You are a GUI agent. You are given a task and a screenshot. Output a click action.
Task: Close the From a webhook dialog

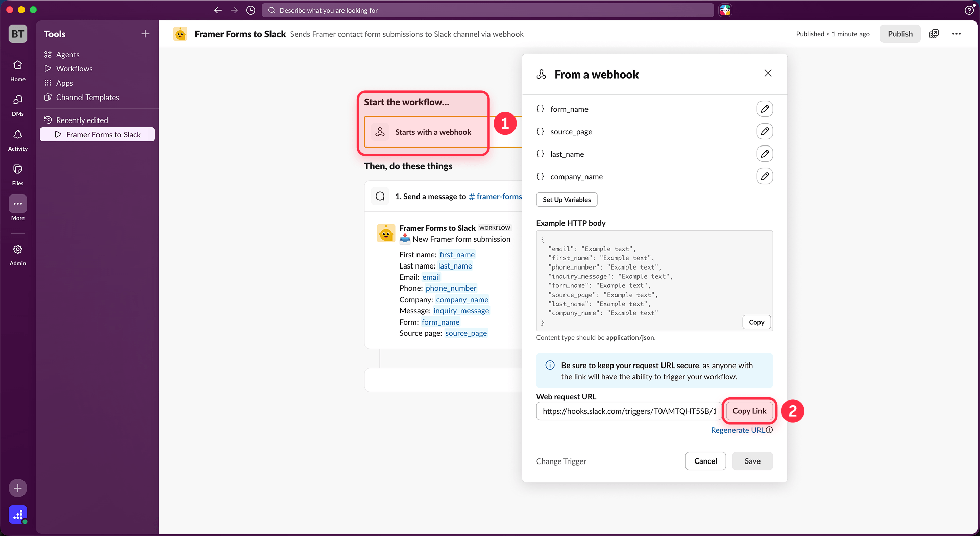[x=768, y=74]
